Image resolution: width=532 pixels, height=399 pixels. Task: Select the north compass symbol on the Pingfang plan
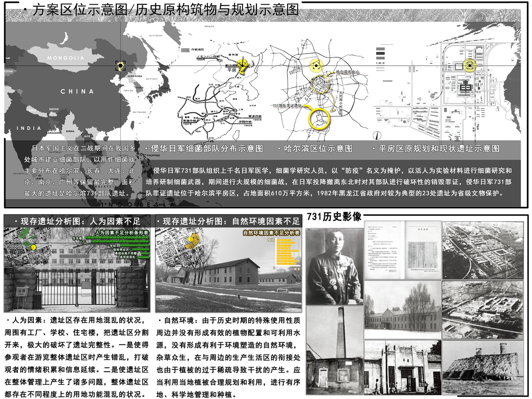coord(377,136)
